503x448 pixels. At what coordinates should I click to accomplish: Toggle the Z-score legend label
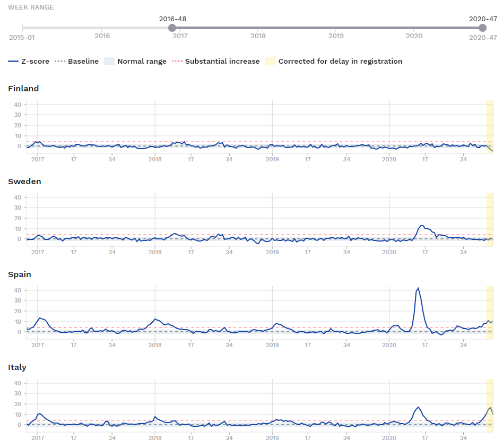[x=35, y=62]
